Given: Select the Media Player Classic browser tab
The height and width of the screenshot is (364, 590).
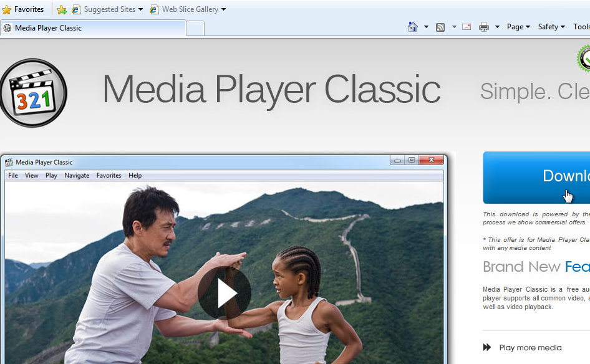Looking at the screenshot, I should pos(94,28).
